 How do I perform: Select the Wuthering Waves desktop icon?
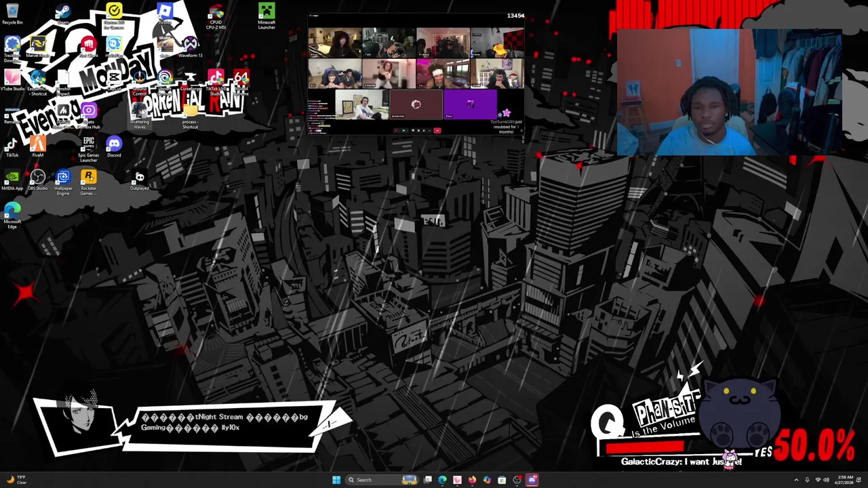tap(139, 115)
